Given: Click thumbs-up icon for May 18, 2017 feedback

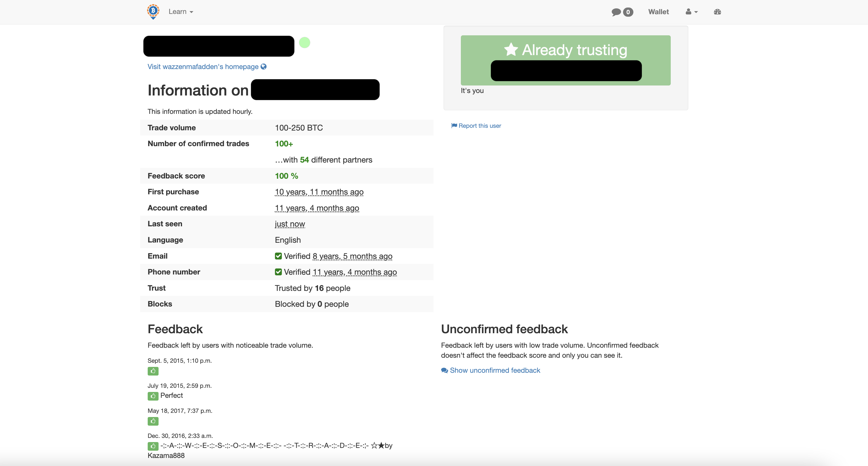Looking at the screenshot, I should [153, 421].
